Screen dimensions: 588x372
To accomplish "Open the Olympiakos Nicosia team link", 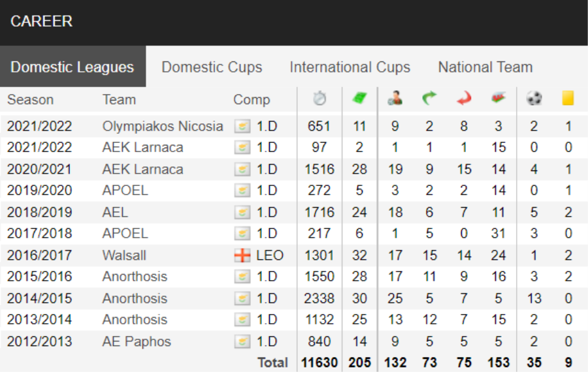I will pyautogui.click(x=163, y=126).
